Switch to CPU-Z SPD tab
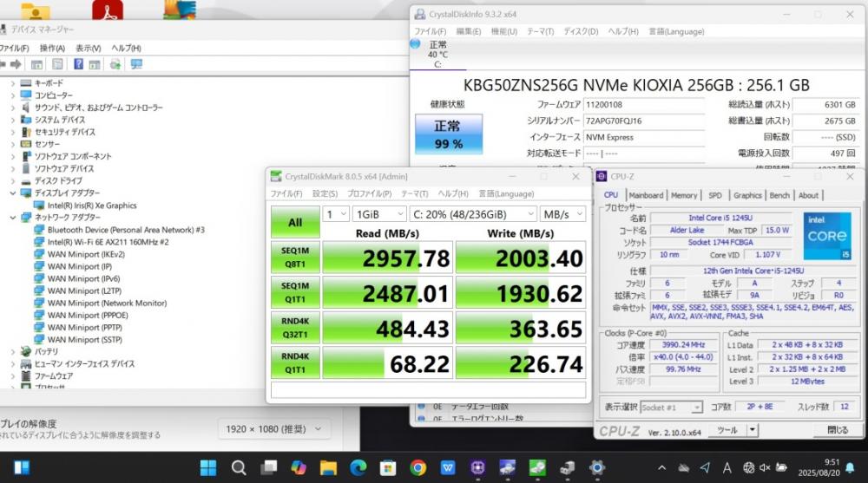This screenshot has height=483, width=868. [x=715, y=195]
